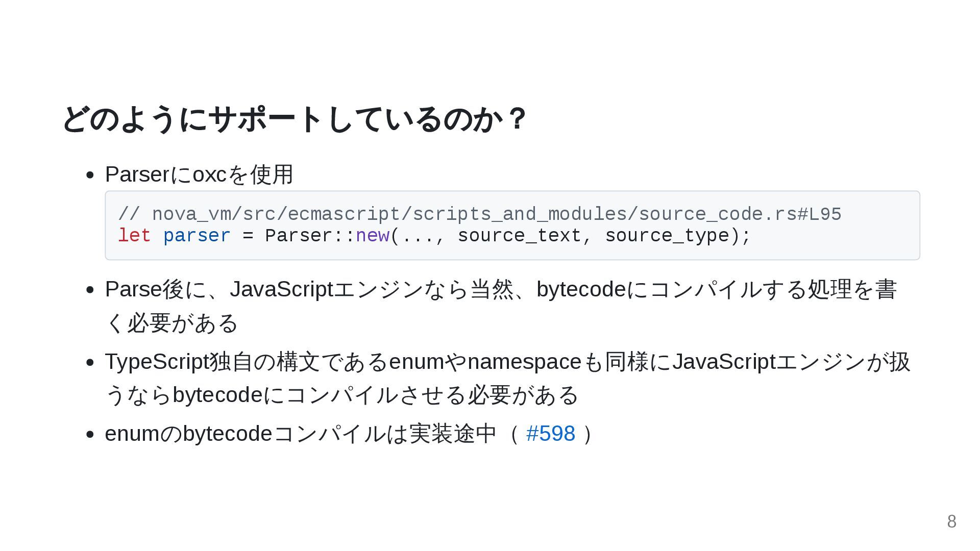Open the #598 issue link
This screenshot has width=980, height=551.
pyautogui.click(x=550, y=434)
